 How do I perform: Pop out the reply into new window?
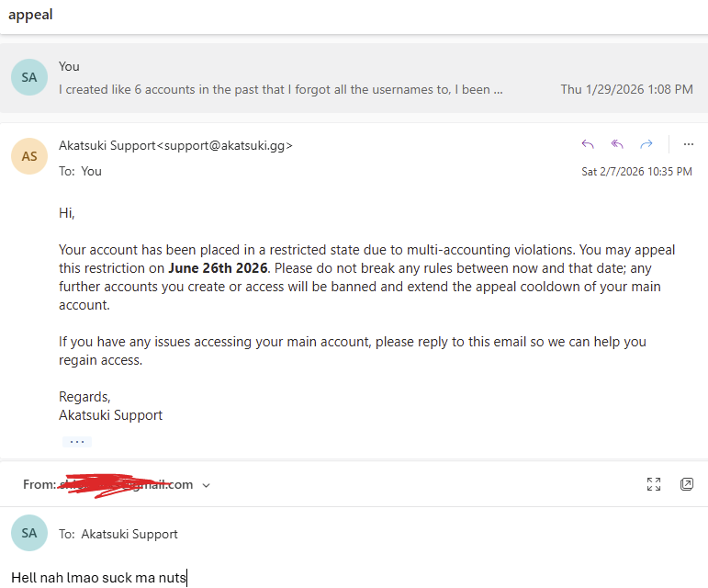[x=686, y=484]
